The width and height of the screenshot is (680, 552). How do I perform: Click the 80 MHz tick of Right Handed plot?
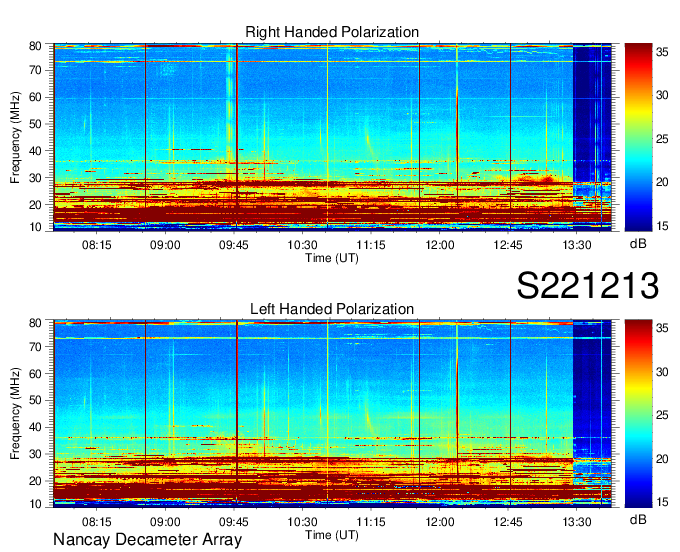[35, 46]
